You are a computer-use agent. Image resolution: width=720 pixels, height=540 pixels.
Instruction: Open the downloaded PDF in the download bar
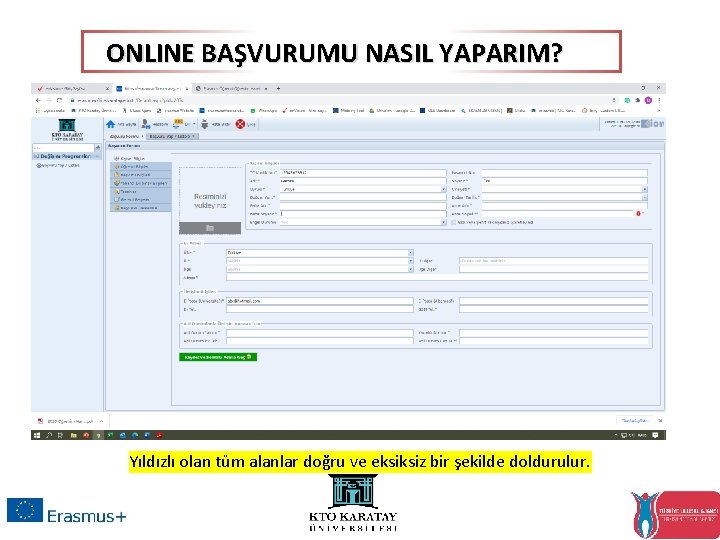67,421
